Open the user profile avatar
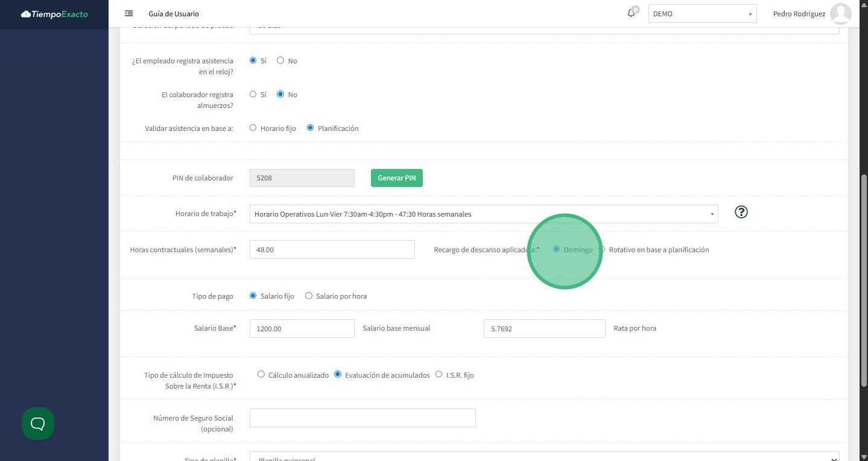 pyautogui.click(x=840, y=14)
